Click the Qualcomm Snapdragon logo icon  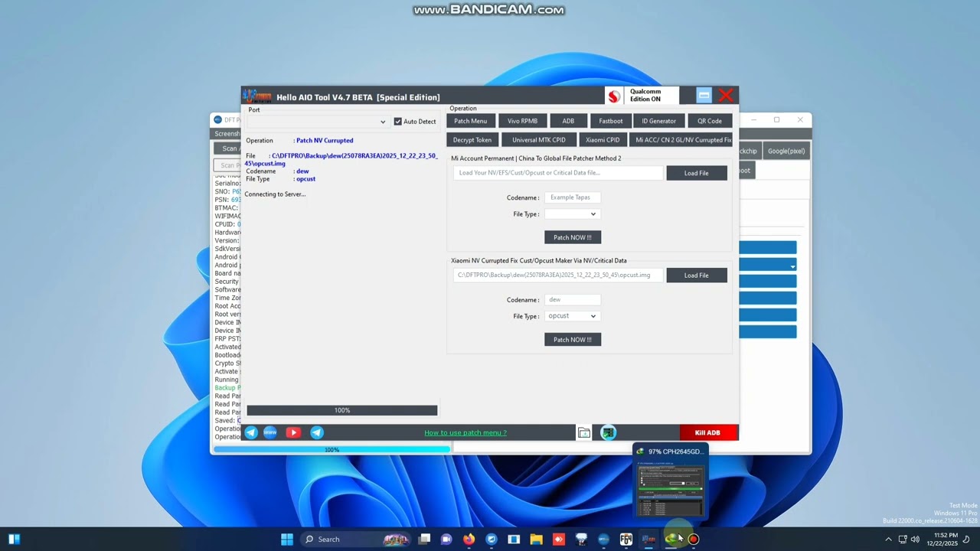[x=613, y=96]
